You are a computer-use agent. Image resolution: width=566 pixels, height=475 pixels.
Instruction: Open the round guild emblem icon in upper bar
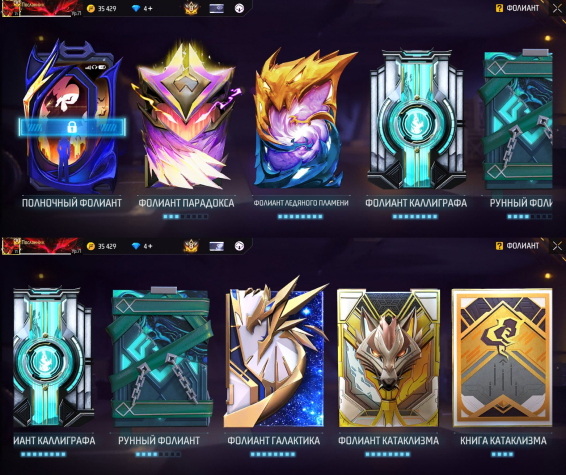(239, 8)
